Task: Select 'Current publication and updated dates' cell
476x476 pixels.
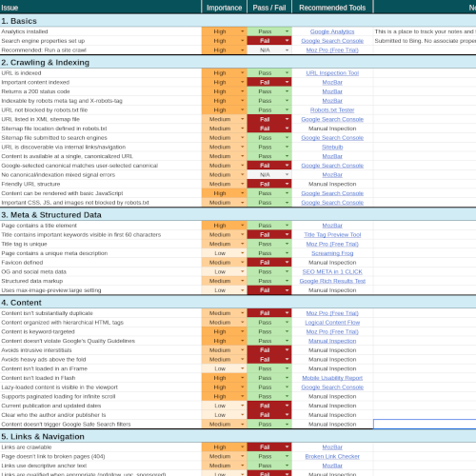Action: [101, 406]
